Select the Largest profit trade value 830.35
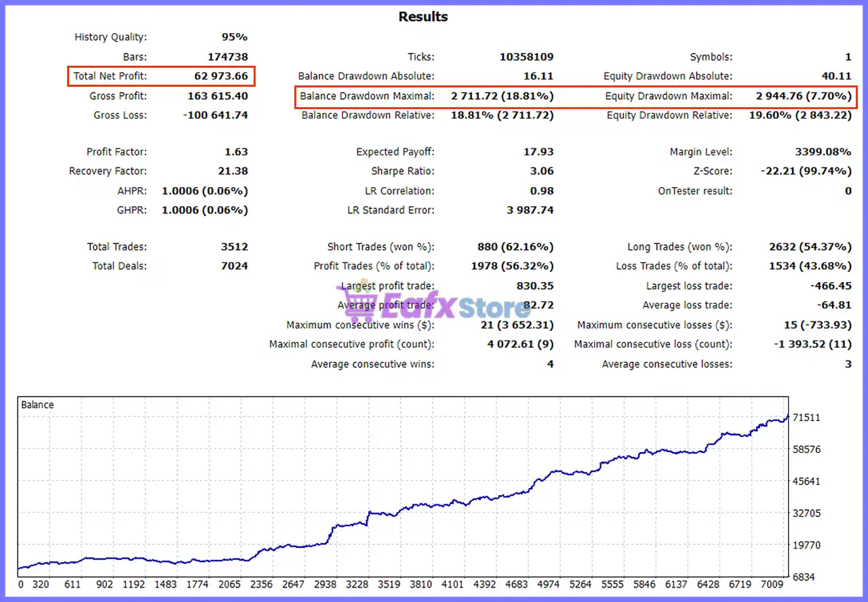868x602 pixels. tap(536, 285)
